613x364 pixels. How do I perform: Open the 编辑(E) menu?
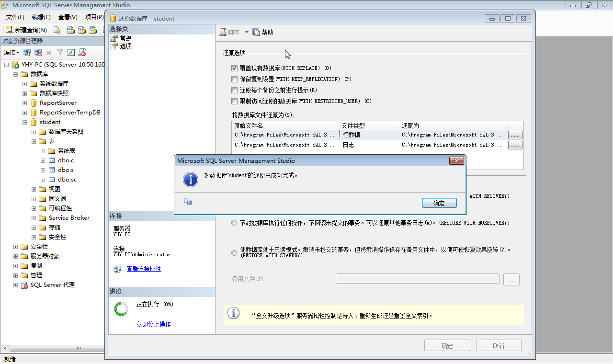click(x=41, y=17)
